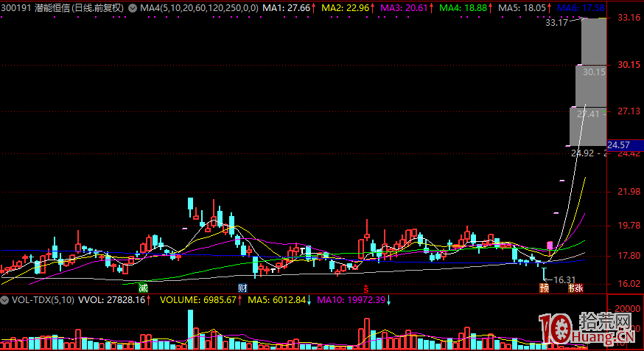Click the blue 财 financial report marker
The image size is (644, 351).
tap(242, 288)
